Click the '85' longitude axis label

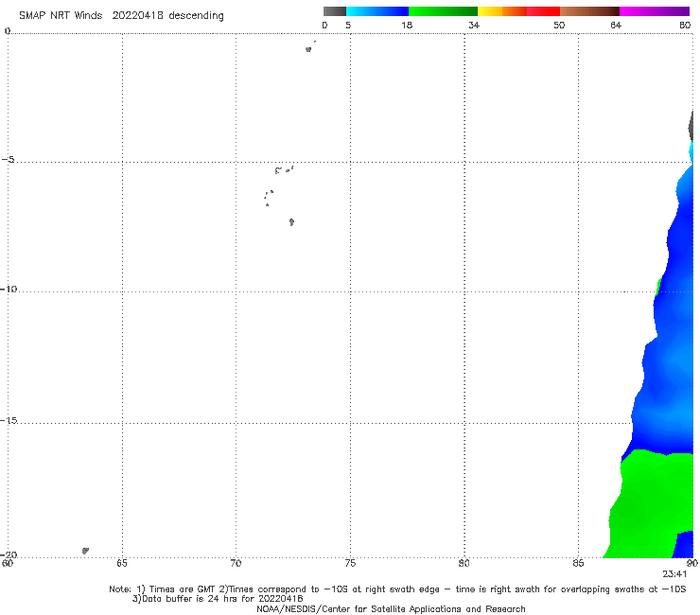point(578,563)
